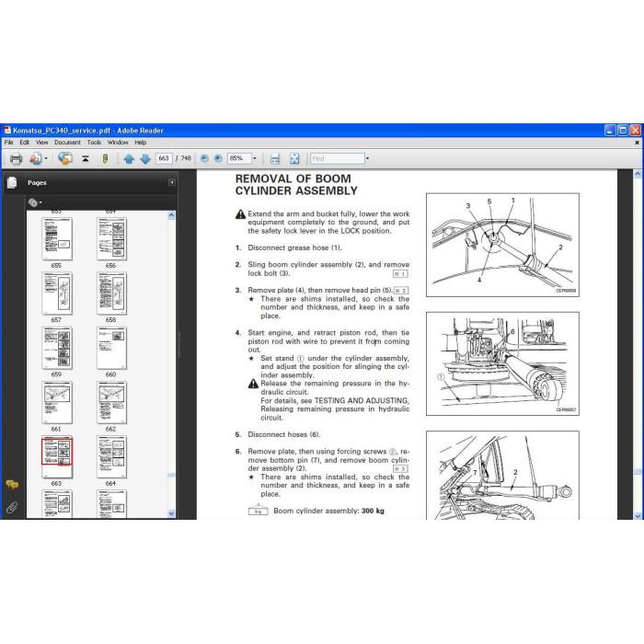This screenshot has width=644, height=644.
Task: Click the document vertical scrollbar thumb
Action: click(637, 472)
